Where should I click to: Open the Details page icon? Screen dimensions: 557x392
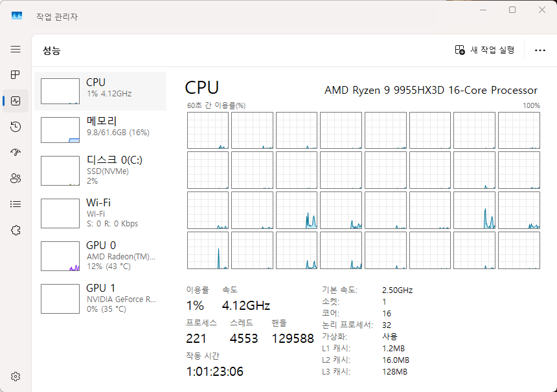click(x=16, y=204)
